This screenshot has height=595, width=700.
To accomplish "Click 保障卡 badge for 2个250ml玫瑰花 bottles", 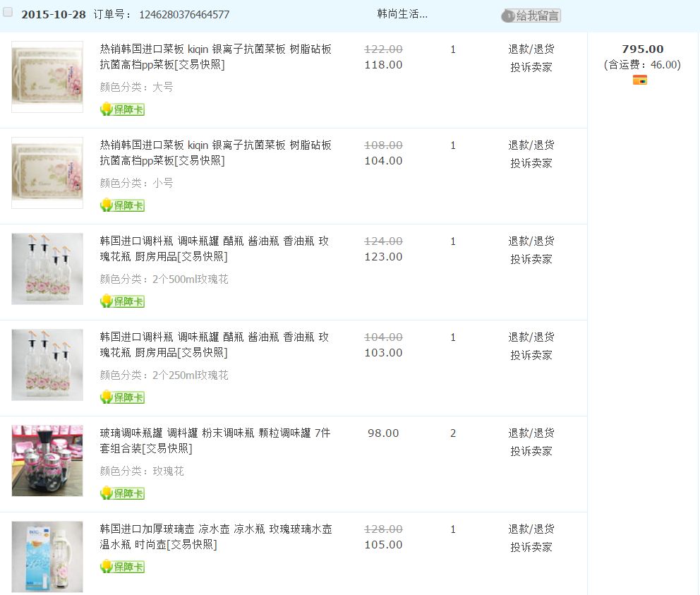I will 122,397.
